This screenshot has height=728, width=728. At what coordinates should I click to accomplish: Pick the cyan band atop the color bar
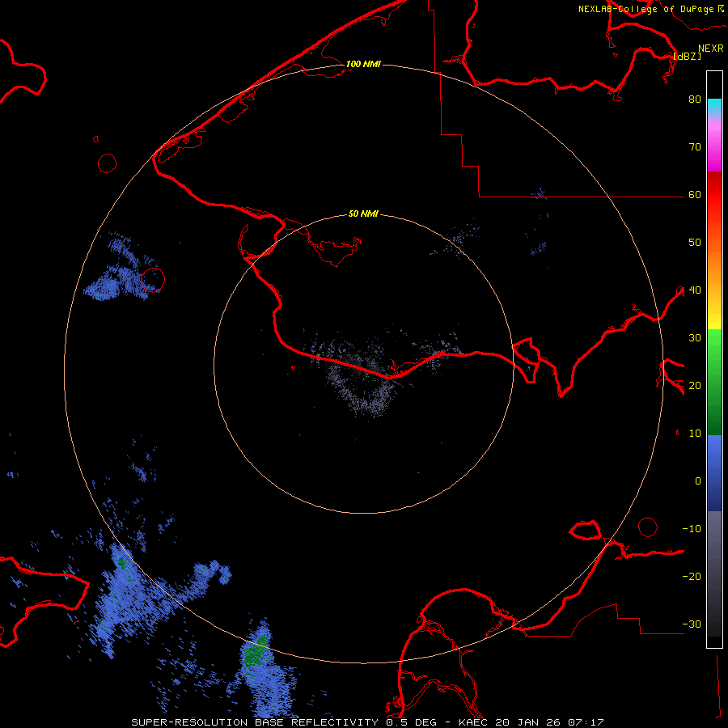[714, 104]
